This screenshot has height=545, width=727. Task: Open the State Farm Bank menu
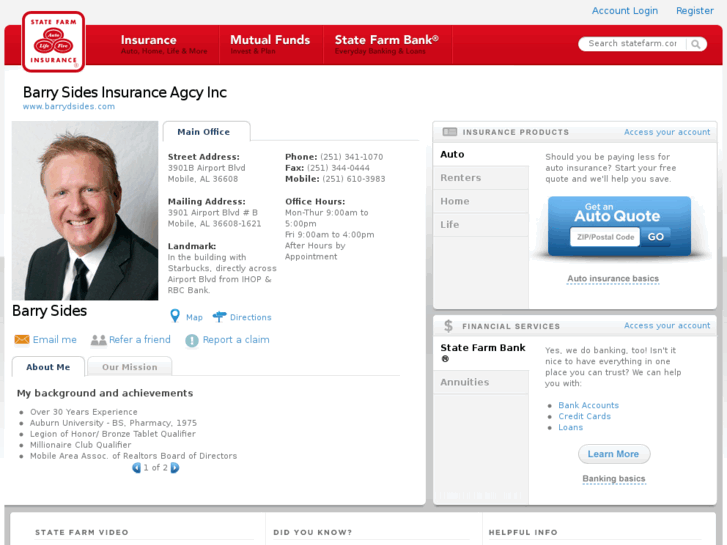coord(387,45)
